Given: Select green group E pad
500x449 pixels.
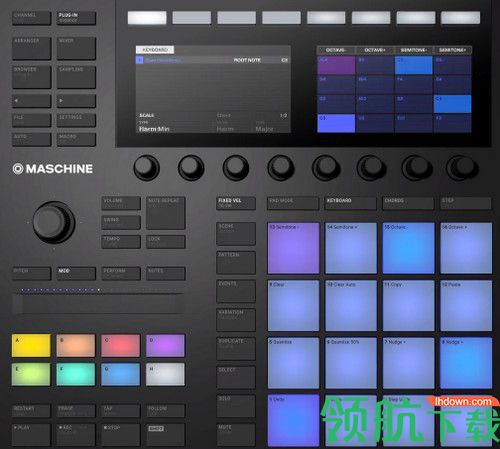Looking at the screenshot, I should pos(31,374).
